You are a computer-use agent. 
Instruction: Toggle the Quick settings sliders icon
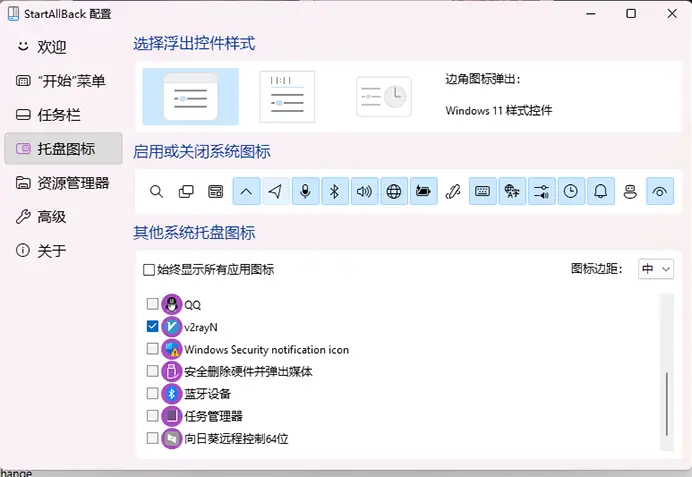pos(542,192)
